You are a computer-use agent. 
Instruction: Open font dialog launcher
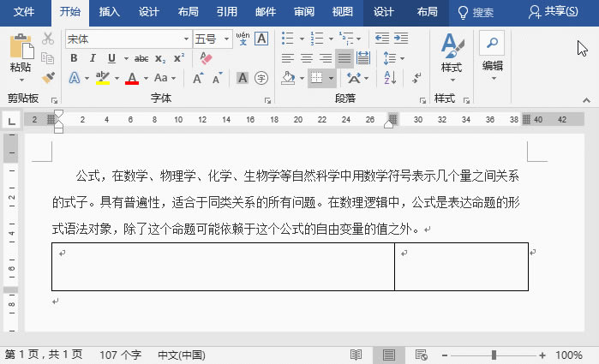[267, 101]
